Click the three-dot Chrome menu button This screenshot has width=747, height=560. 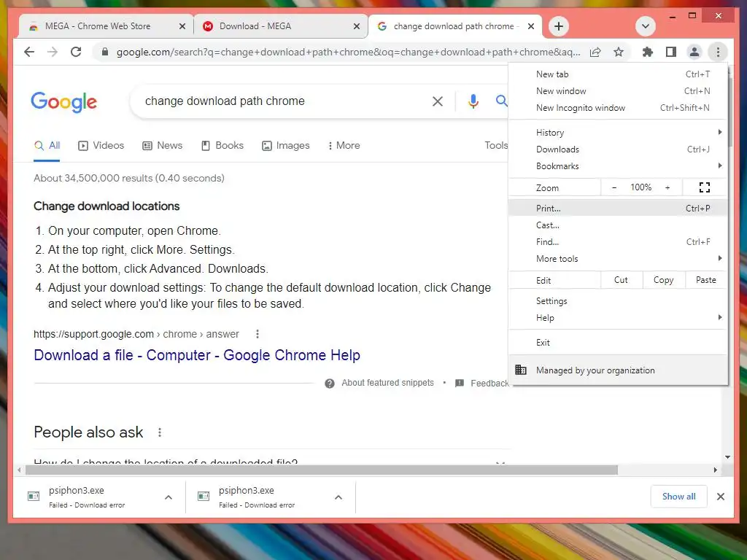718,52
